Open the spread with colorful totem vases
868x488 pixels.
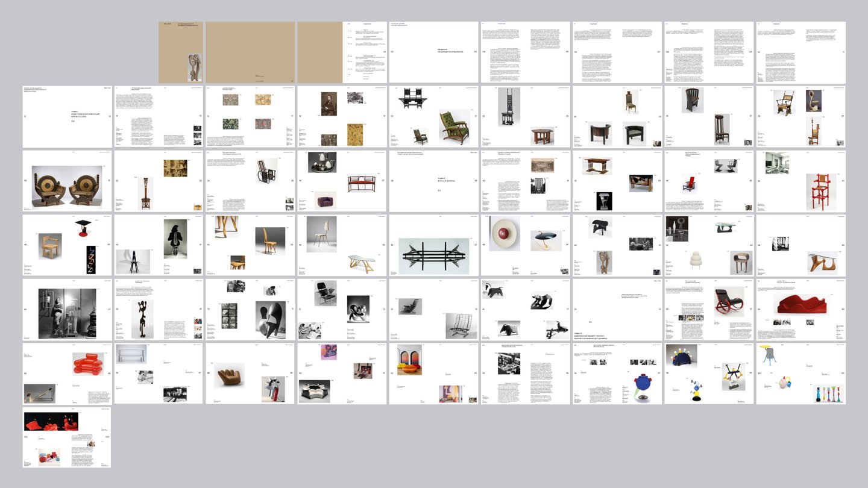[800, 374]
